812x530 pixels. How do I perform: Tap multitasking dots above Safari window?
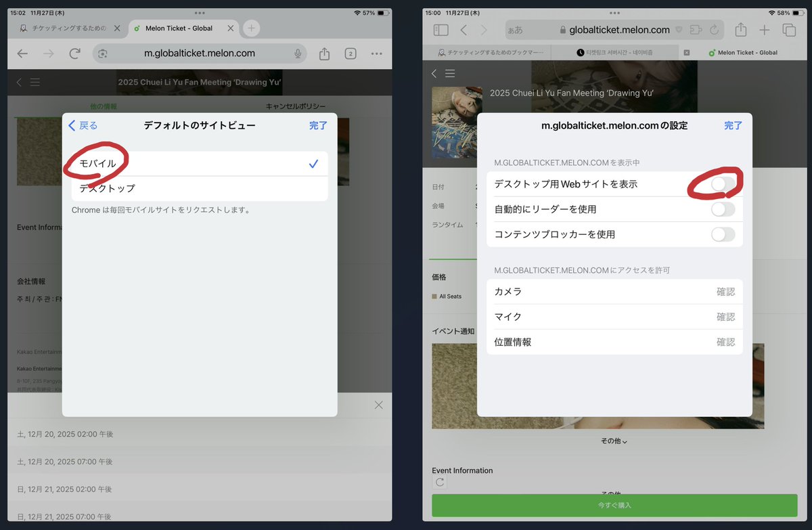[x=614, y=13]
